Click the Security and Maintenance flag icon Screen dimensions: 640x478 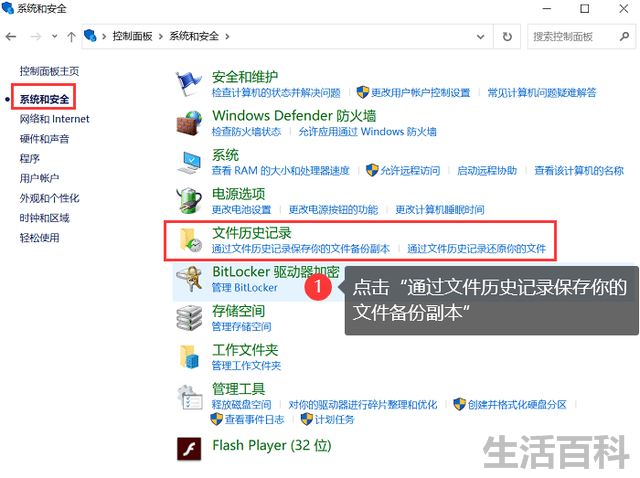(189, 84)
